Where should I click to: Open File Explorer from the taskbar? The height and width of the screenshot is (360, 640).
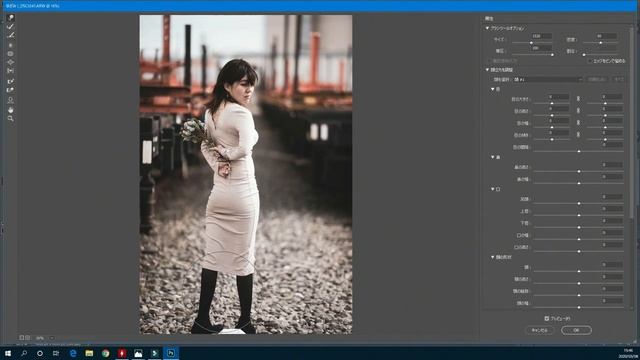pyautogui.click(x=89, y=353)
